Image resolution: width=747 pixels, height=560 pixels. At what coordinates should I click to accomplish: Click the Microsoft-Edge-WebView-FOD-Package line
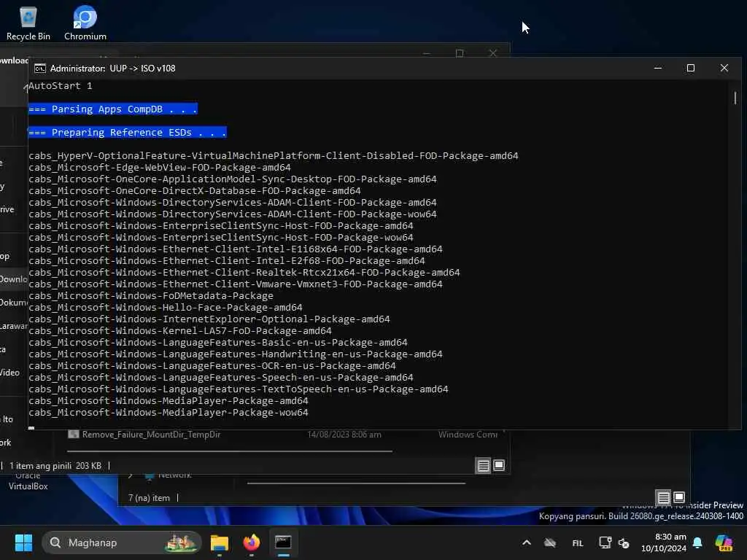point(160,168)
